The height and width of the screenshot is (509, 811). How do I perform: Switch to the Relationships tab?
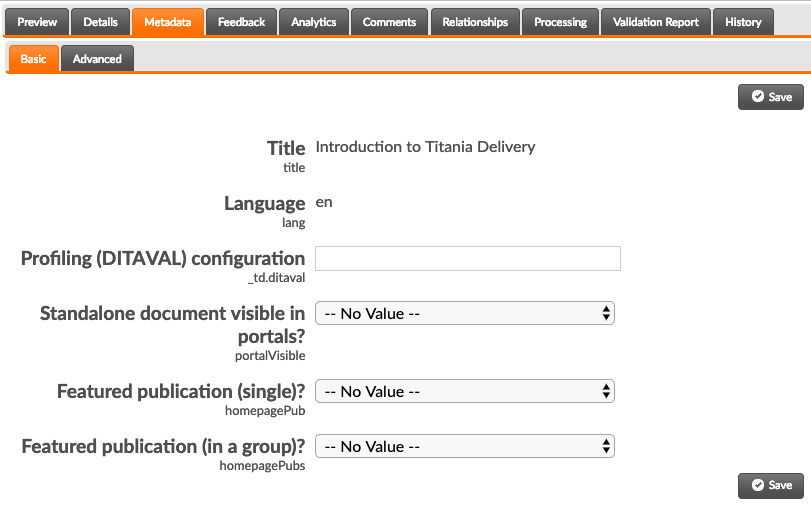[475, 22]
